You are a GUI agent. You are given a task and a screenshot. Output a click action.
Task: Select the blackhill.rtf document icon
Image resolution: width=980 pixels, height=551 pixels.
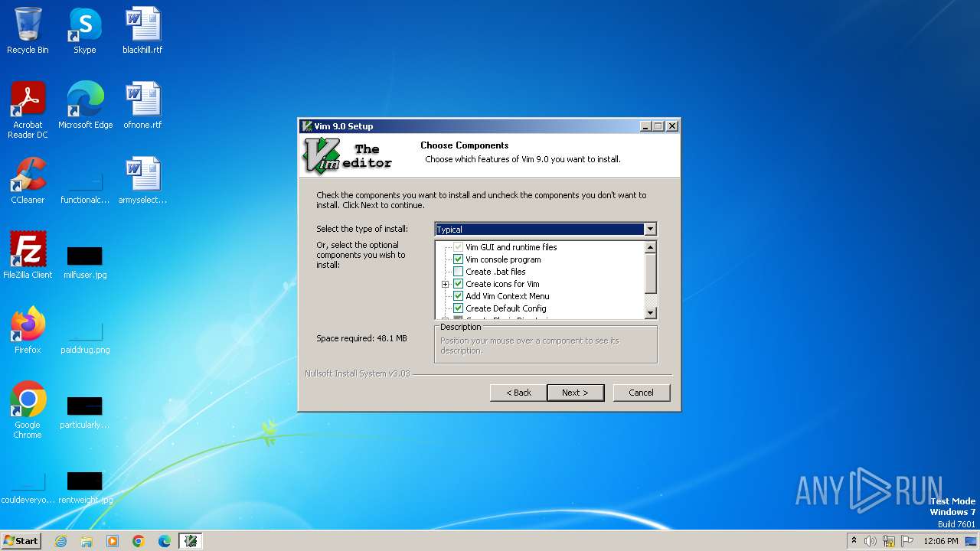142,31
